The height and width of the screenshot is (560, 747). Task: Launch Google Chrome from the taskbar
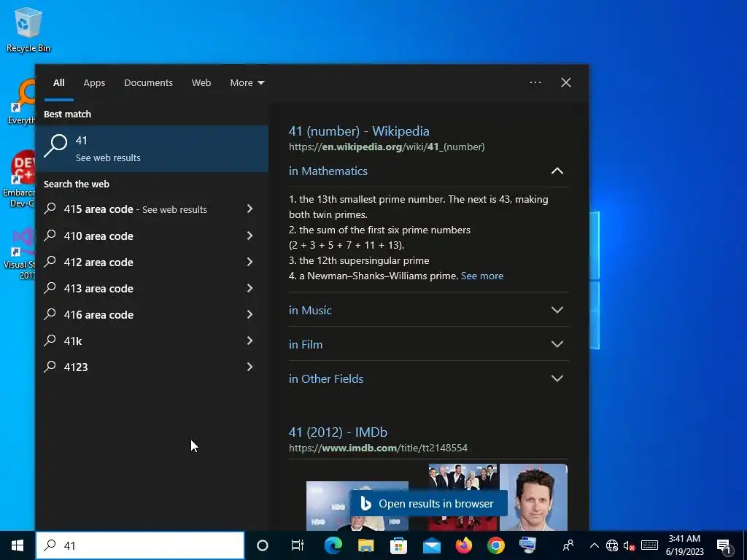(496, 545)
